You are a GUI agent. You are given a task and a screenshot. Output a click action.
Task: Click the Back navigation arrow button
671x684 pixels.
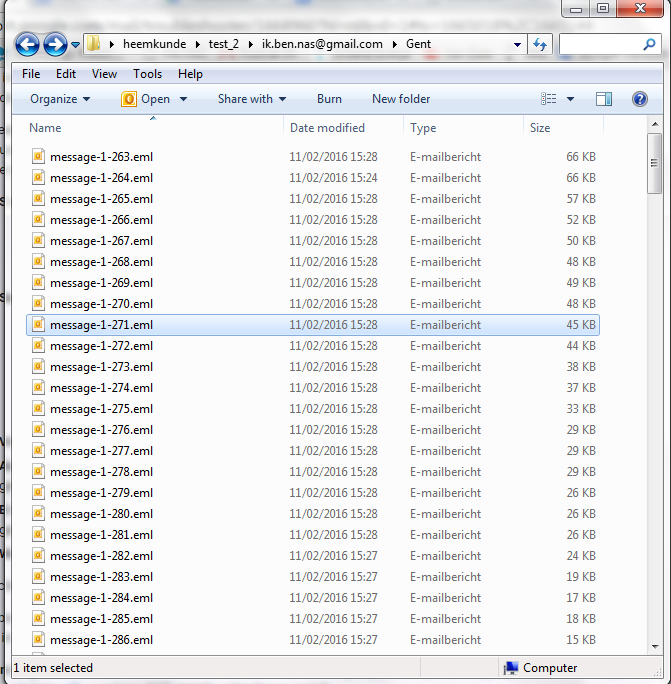coord(27,44)
